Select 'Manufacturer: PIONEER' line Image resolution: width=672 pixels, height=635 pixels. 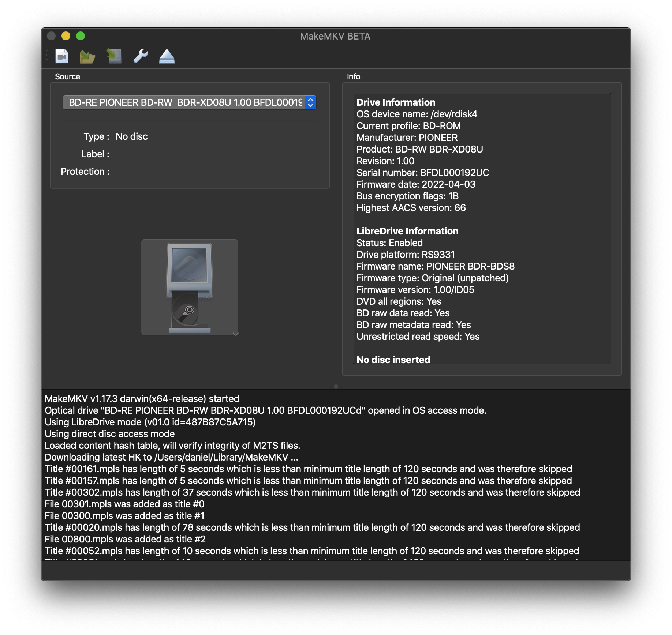click(407, 138)
